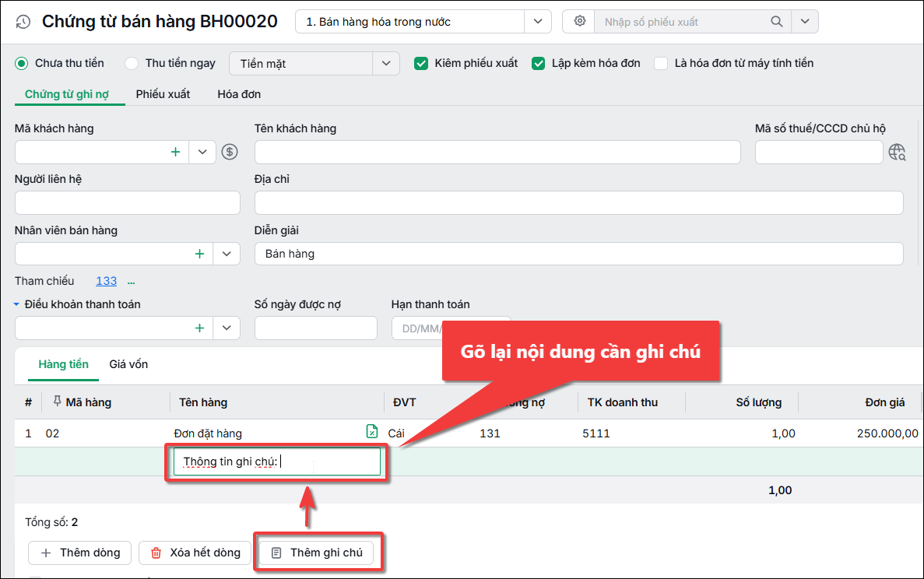Open the Tiền mặt payment method dropdown
924x579 pixels.
386,64
